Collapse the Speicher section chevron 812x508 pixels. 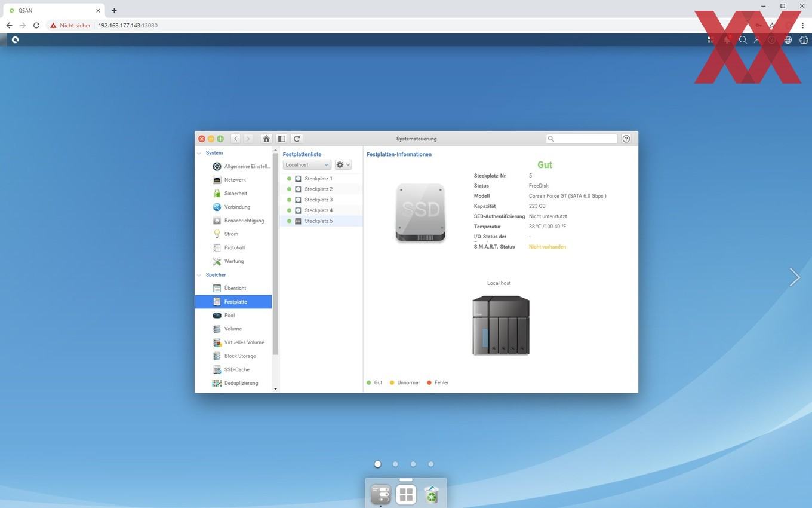coord(199,275)
